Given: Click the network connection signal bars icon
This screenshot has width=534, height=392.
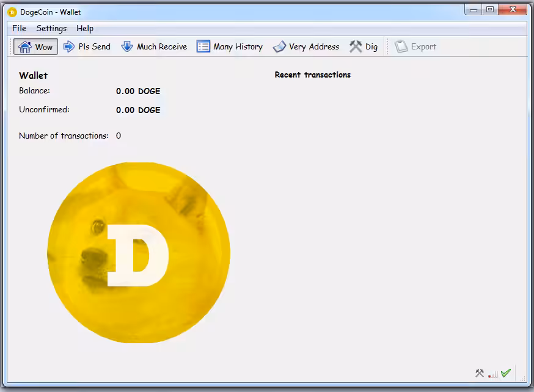Looking at the screenshot, I should coord(493,374).
